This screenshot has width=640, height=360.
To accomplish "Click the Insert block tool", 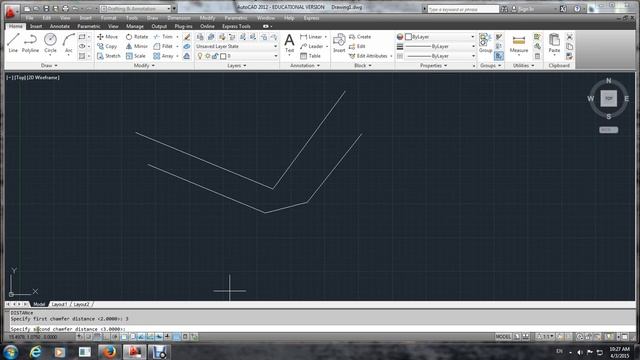I will click(x=339, y=43).
